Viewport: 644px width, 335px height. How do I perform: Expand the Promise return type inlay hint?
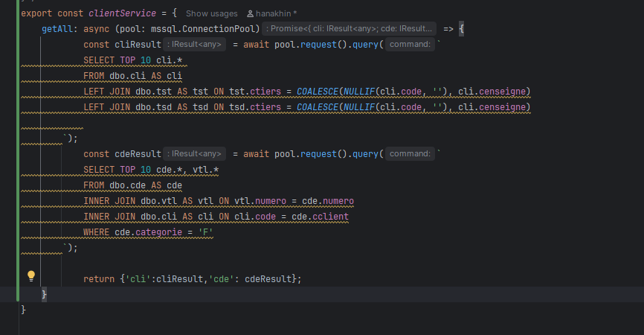pos(350,29)
